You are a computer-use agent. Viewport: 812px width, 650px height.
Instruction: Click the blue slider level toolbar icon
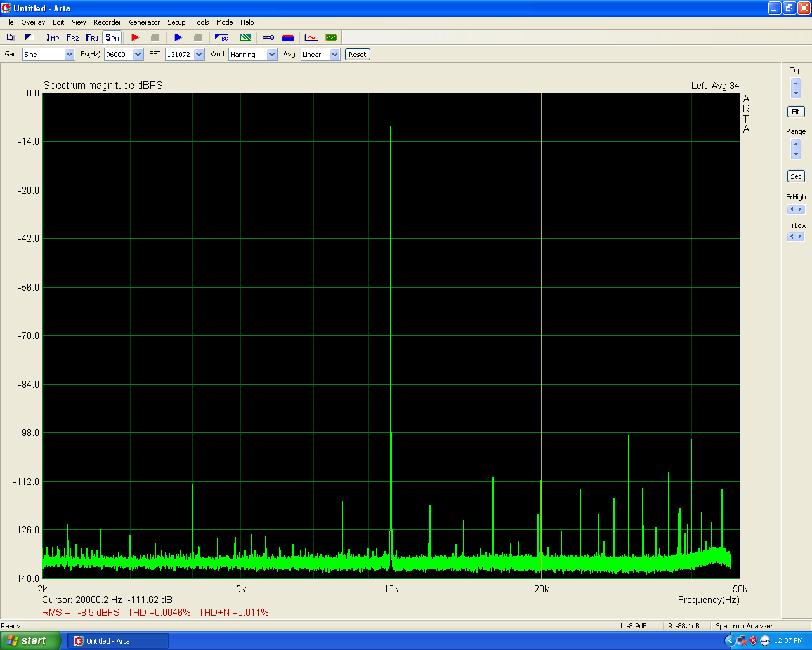[268, 37]
